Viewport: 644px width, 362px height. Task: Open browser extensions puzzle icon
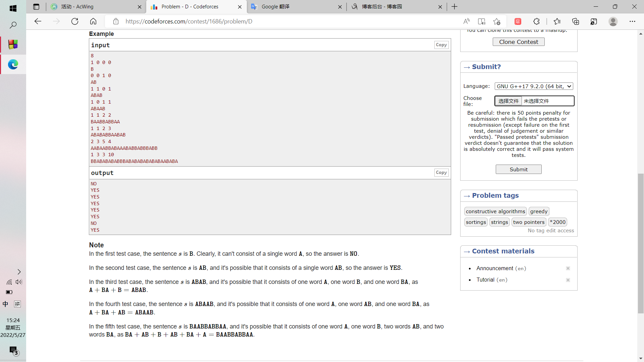[x=536, y=21]
